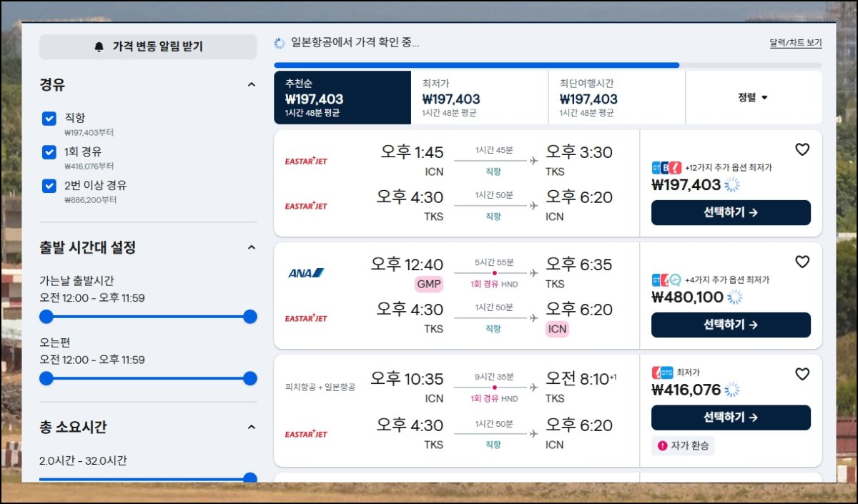The width and height of the screenshot is (858, 504).
Task: Click 오는편 slider right handle
Action: click(x=250, y=378)
